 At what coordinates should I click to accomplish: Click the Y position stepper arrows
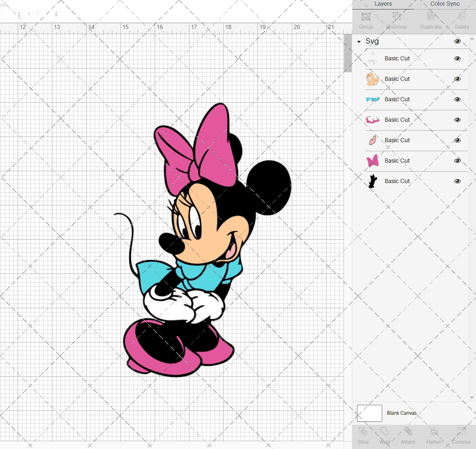click(x=56, y=14)
